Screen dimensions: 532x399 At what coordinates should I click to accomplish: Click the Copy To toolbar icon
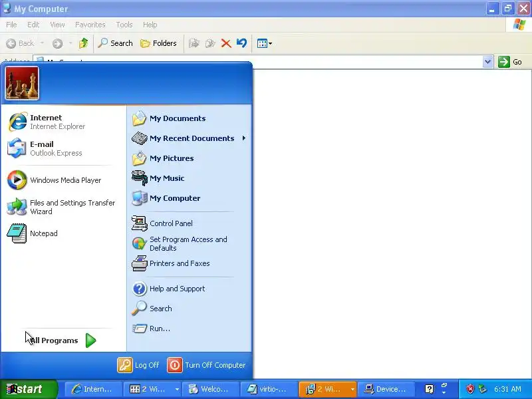[210, 43]
